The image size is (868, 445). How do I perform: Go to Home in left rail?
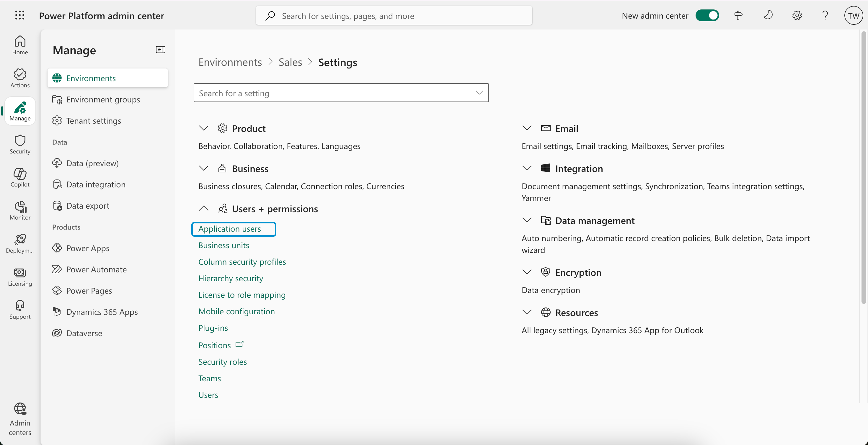point(20,45)
